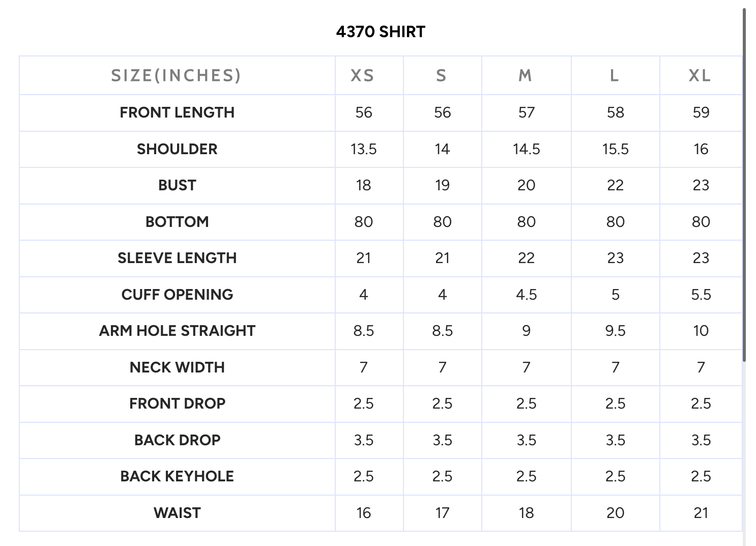
Task: Click the cuff opening value 4.5 for M
Action: tap(526, 295)
